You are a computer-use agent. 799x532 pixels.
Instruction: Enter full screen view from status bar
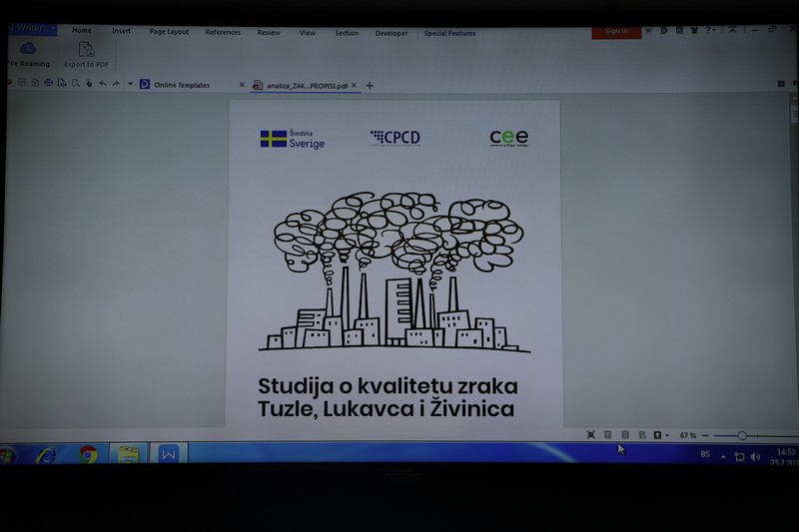click(590, 435)
